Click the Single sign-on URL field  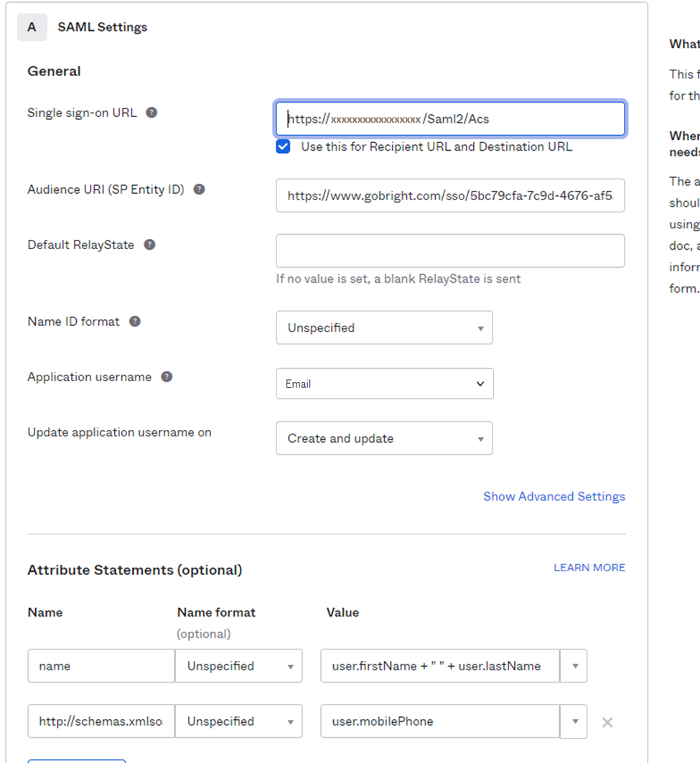click(x=450, y=119)
